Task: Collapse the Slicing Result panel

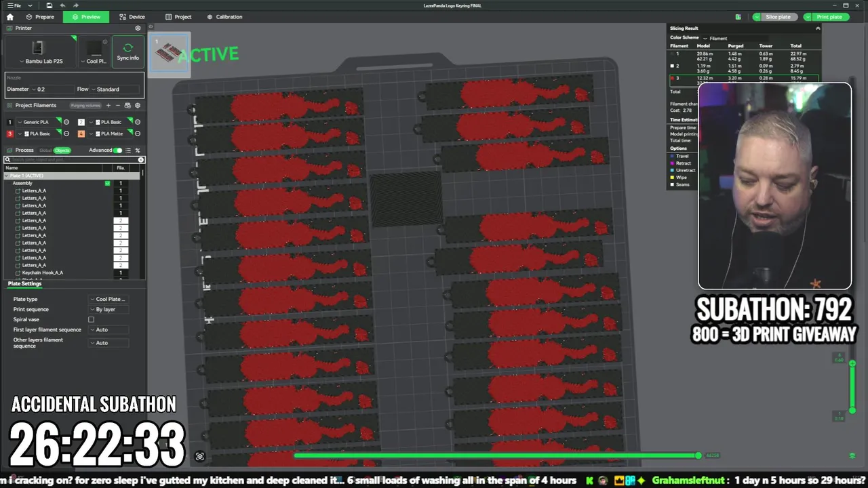Action: (817, 28)
